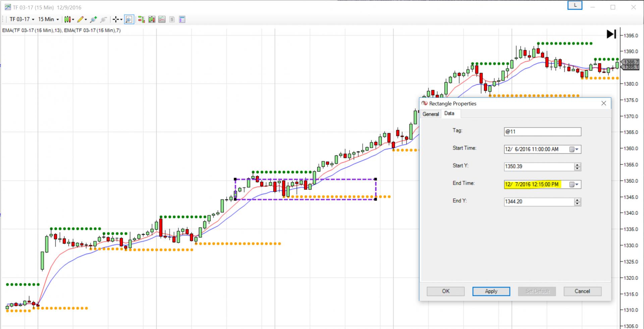
Task: Increase Start Y with up spinner arrow
Action: tap(577, 165)
